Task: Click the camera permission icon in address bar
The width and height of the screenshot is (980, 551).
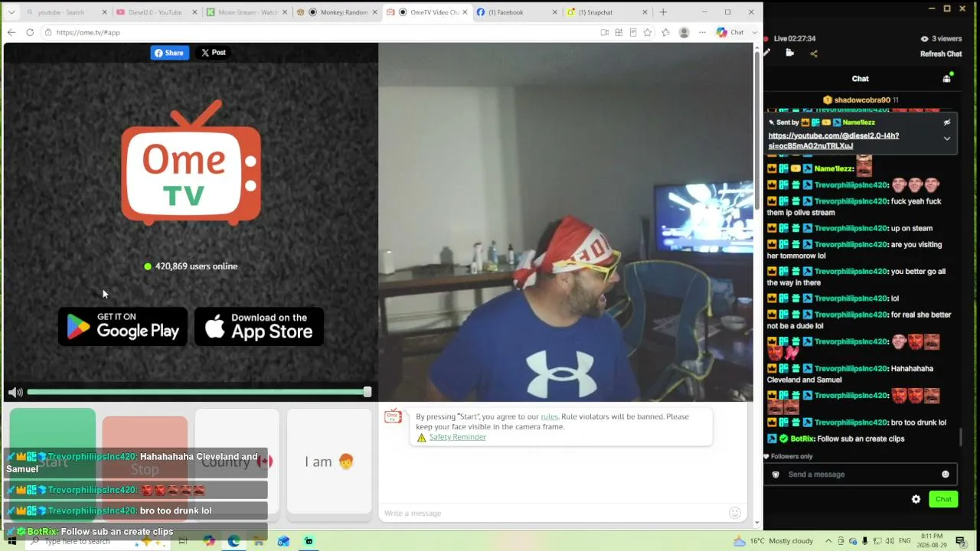Action: [604, 32]
